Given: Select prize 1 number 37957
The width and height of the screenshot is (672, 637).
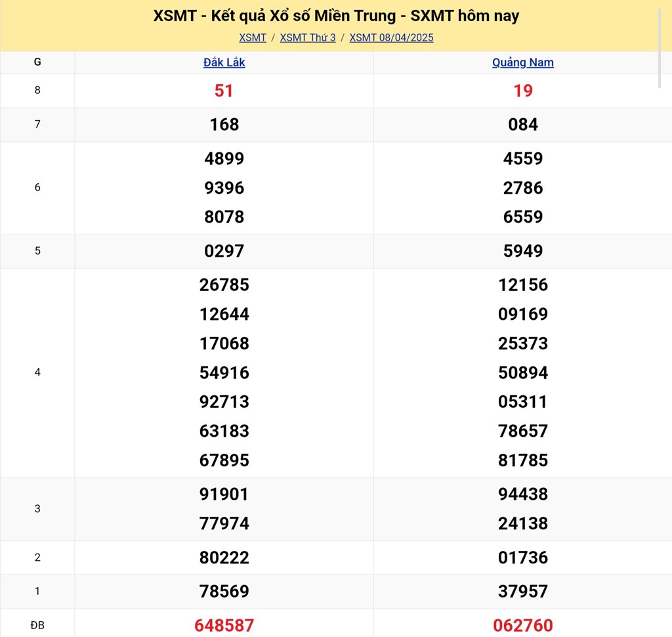Looking at the screenshot, I should [x=523, y=591].
